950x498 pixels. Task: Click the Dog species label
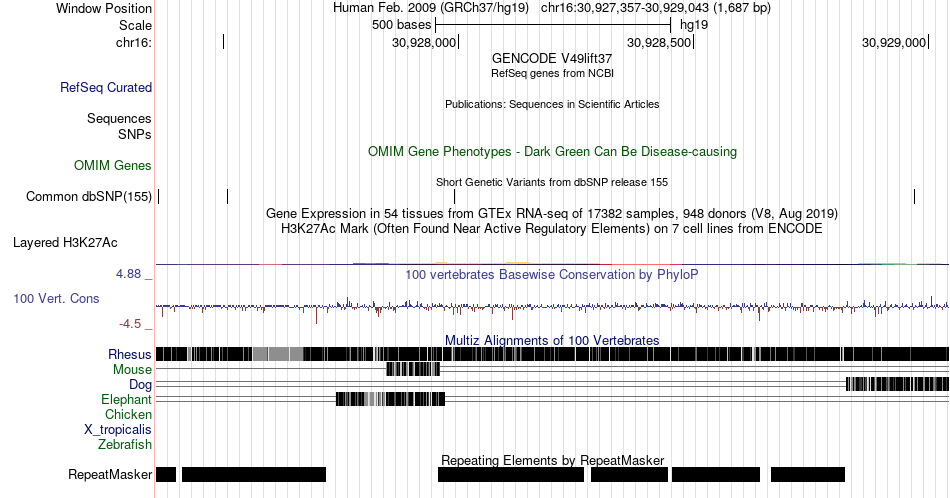[x=140, y=384]
